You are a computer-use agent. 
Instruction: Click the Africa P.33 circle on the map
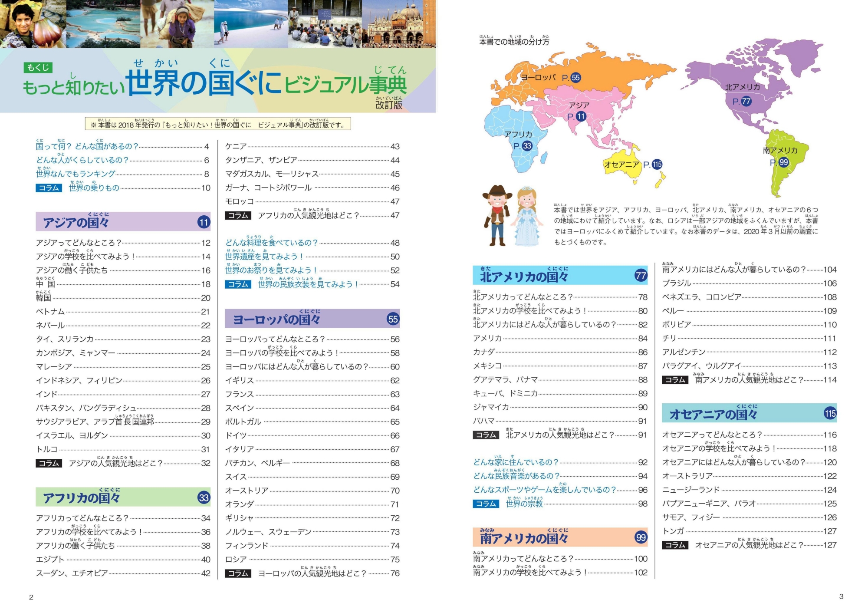coord(527,146)
